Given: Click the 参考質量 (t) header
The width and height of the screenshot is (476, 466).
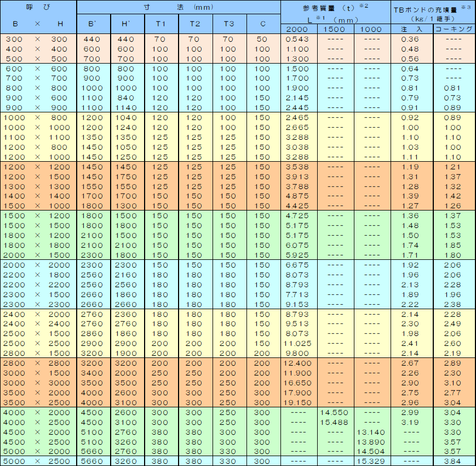Looking at the screenshot, I should [335, 8].
